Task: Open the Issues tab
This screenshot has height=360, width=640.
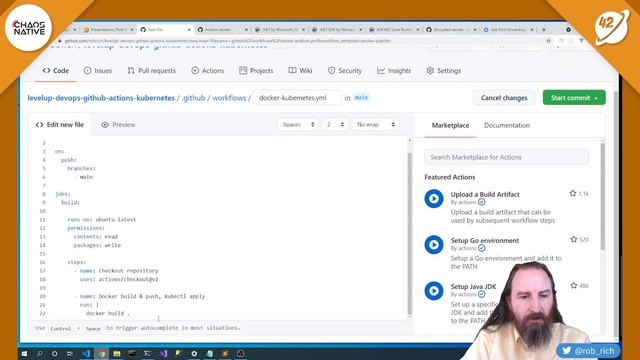Action: point(98,71)
